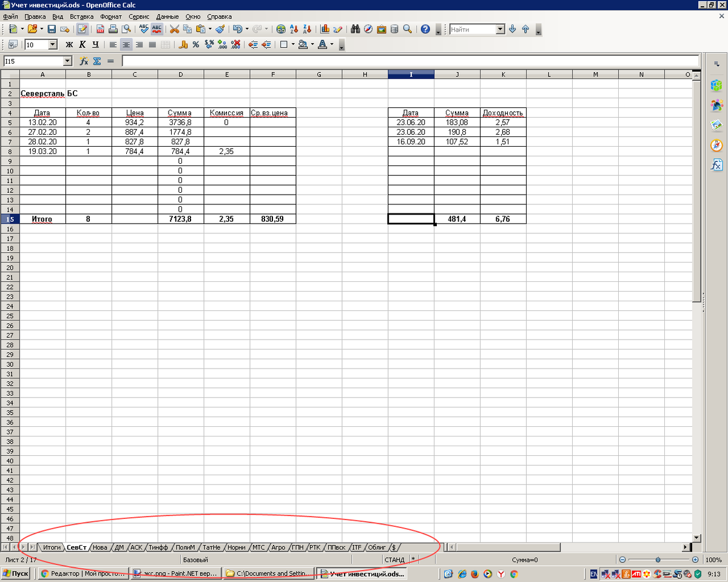
Task: Open the Gallery icon
Action: point(382,29)
